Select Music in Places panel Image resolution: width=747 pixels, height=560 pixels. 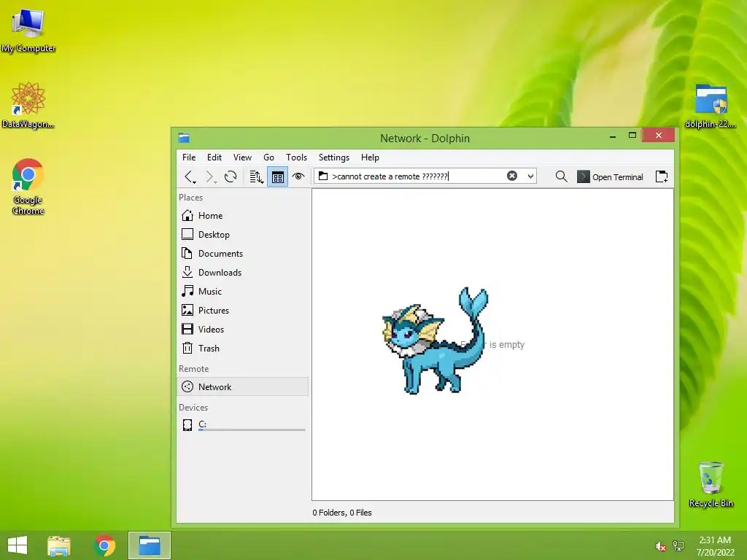pyautogui.click(x=243, y=292)
